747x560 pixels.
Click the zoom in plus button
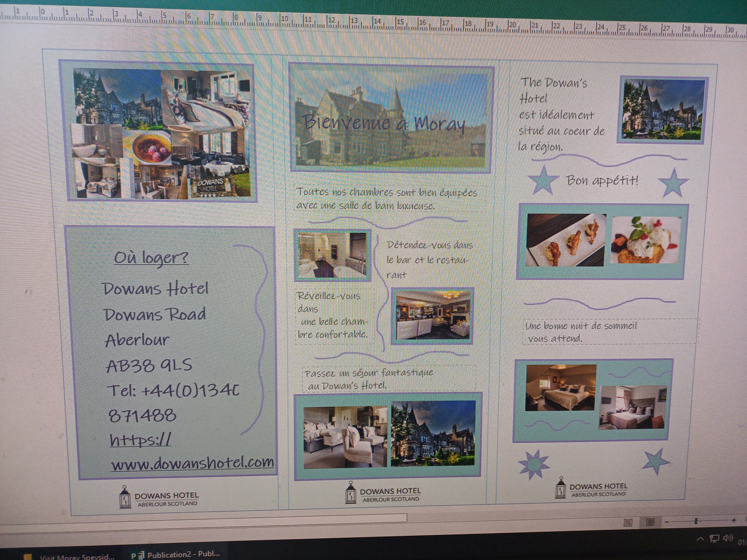click(x=734, y=520)
